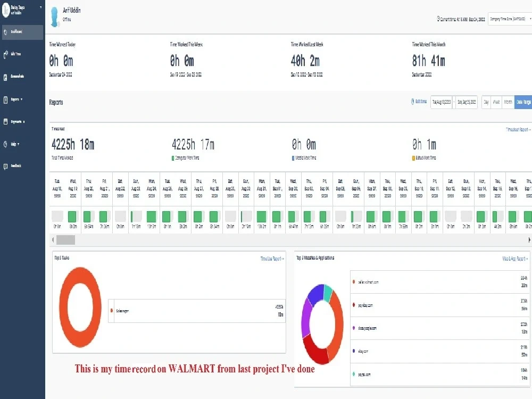Switch report view to Week

[x=496, y=102]
